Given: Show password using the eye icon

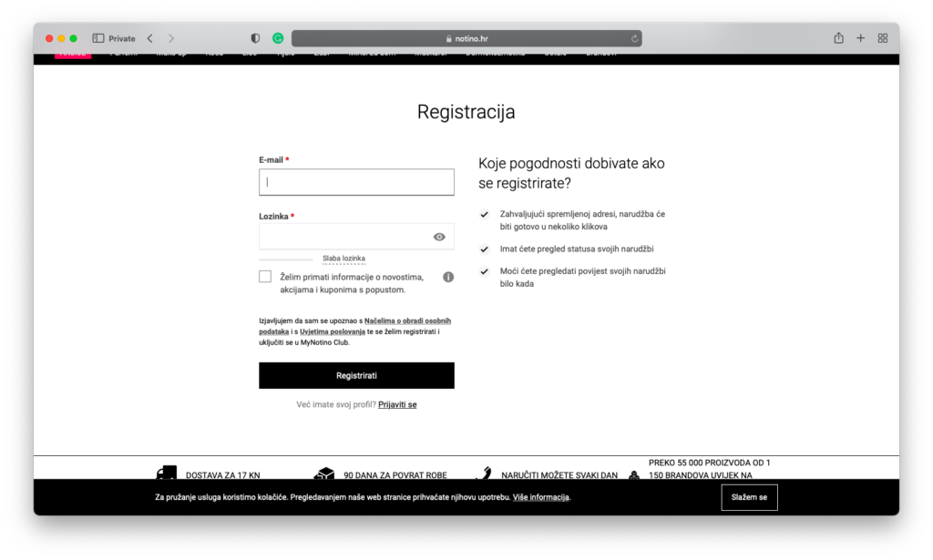Looking at the screenshot, I should coord(439,237).
